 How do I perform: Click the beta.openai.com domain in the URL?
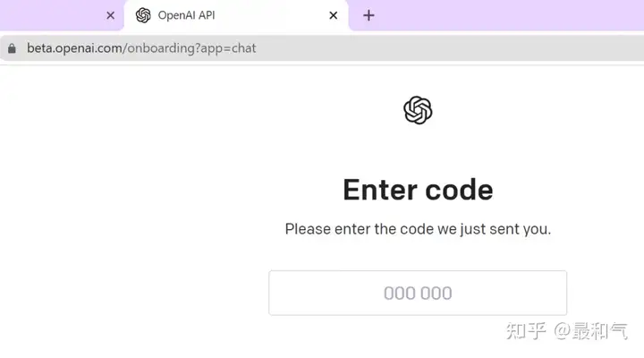(74, 48)
